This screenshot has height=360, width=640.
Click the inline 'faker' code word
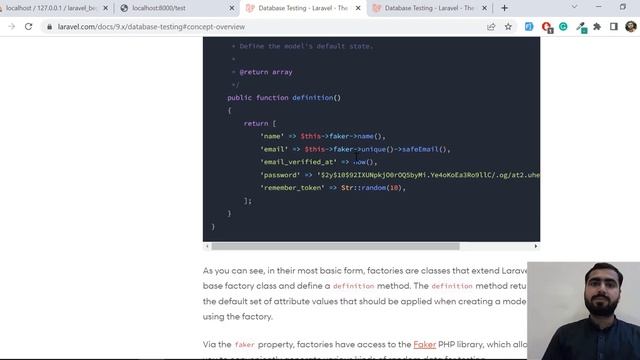point(244,345)
